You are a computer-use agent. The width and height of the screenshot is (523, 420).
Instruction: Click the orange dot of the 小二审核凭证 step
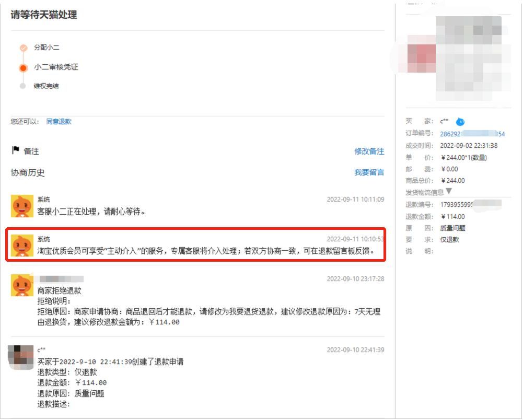click(22, 66)
